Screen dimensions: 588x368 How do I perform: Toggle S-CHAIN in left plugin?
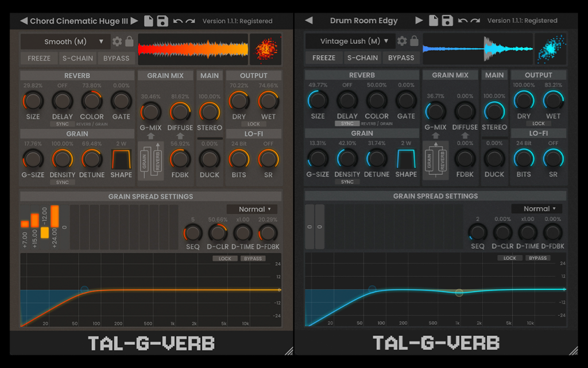coord(78,58)
